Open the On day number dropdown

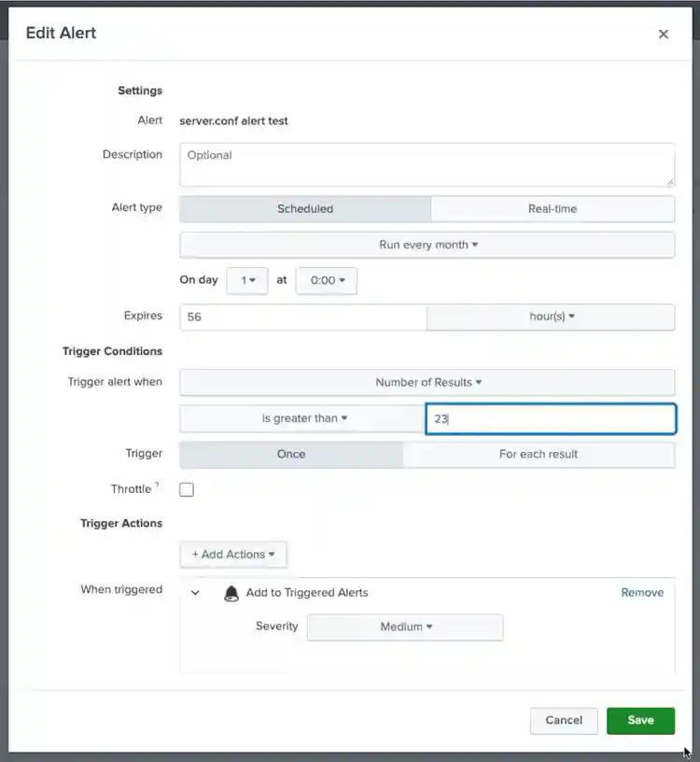[x=247, y=280]
